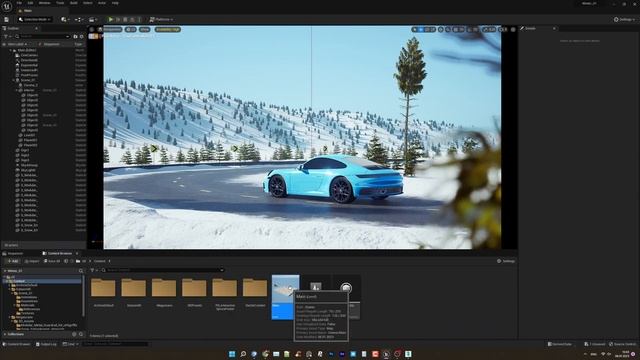Open the Selection Mode dropdown
This screenshot has width=640, height=360.
(x=34, y=19)
